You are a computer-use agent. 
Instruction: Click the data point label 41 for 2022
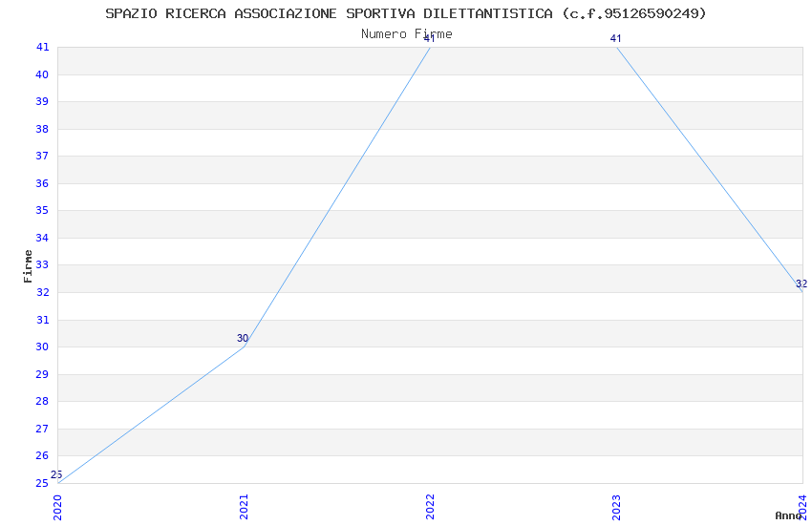pos(429,38)
